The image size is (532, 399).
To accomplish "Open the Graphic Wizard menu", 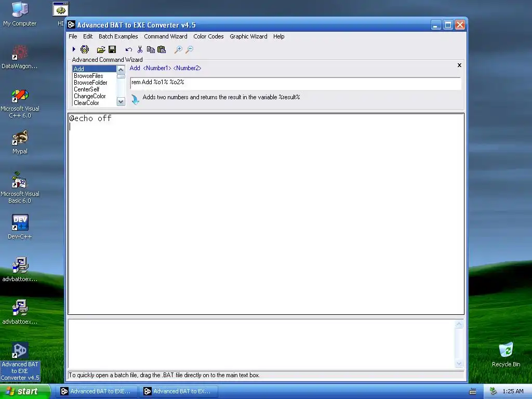I will [248, 36].
